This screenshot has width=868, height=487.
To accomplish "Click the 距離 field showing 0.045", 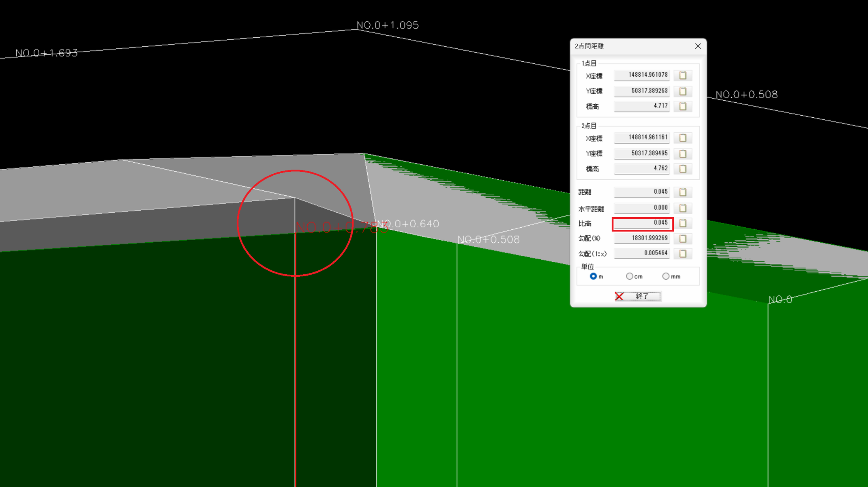I will pos(642,192).
